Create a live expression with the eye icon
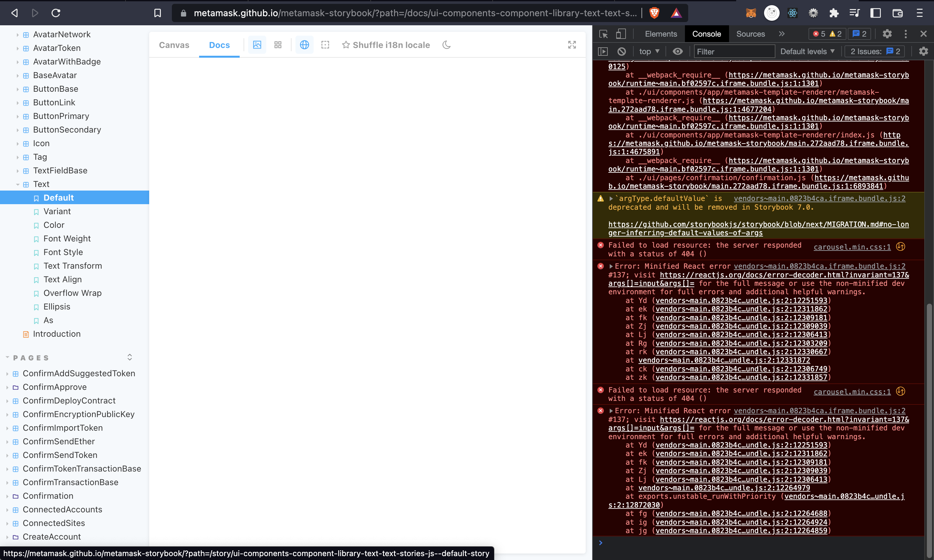This screenshot has height=560, width=934. [678, 51]
